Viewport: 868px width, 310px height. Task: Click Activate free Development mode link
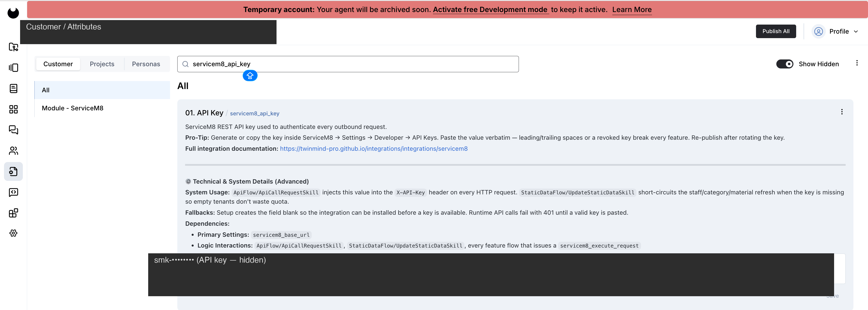[490, 10]
